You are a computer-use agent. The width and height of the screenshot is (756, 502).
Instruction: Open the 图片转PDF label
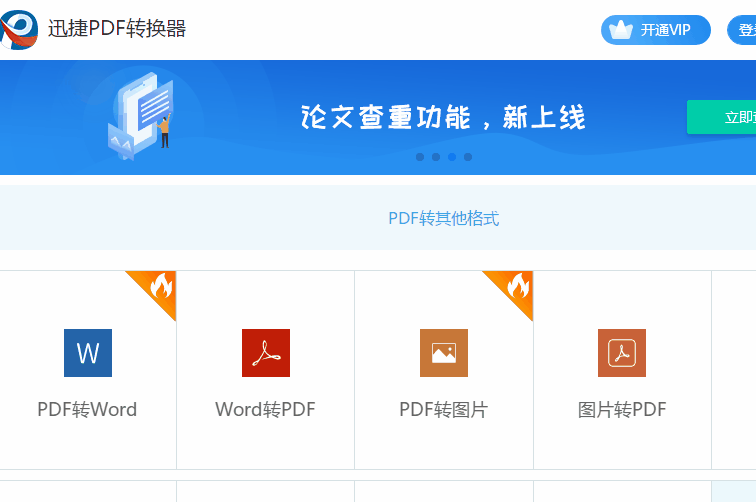[x=622, y=409]
